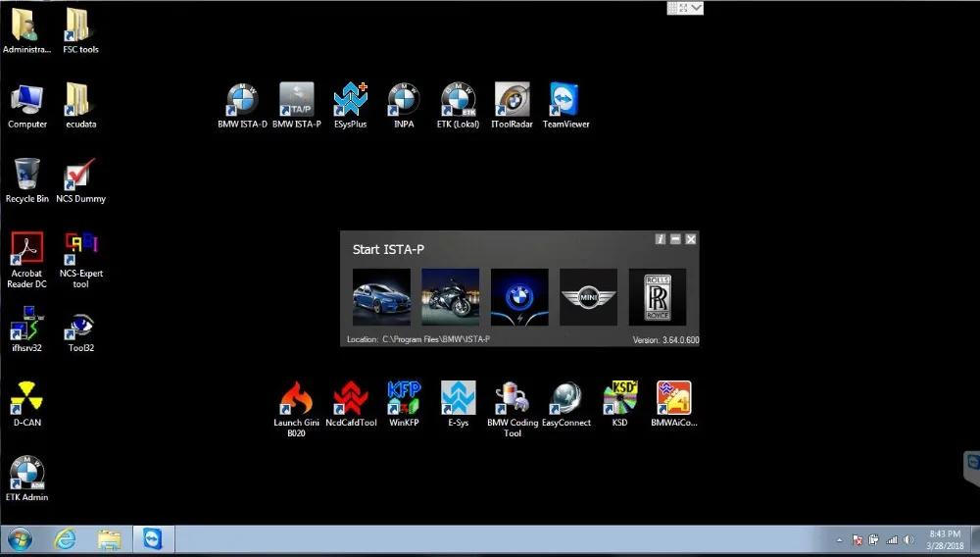Viewport: 980px width, 557px height.
Task: Open the FSC tools folder
Action: 80,30
